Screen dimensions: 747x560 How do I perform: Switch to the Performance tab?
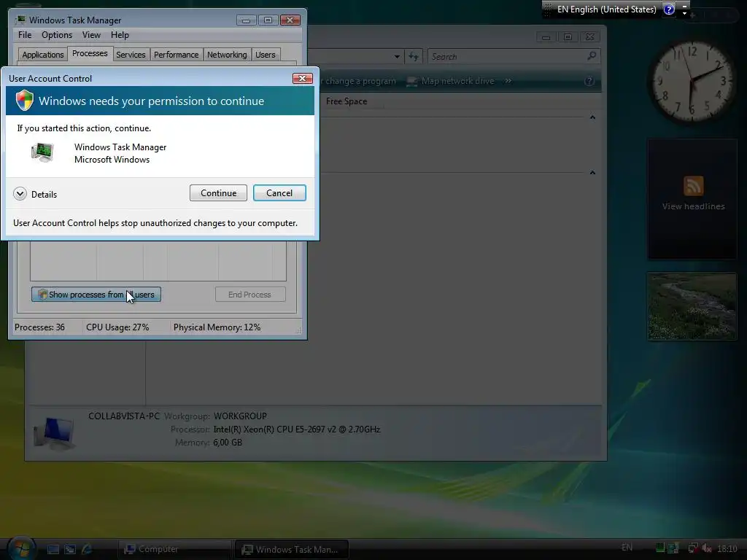[x=176, y=55]
